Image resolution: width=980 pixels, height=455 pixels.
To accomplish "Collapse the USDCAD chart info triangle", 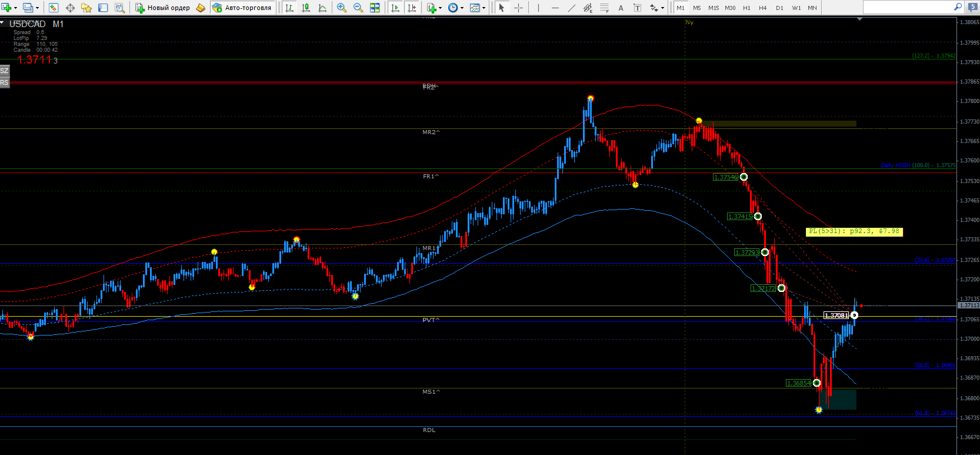I will coord(2,22).
